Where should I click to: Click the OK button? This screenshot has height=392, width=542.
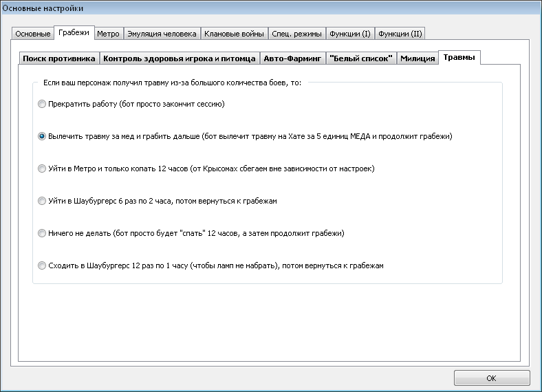click(492, 378)
